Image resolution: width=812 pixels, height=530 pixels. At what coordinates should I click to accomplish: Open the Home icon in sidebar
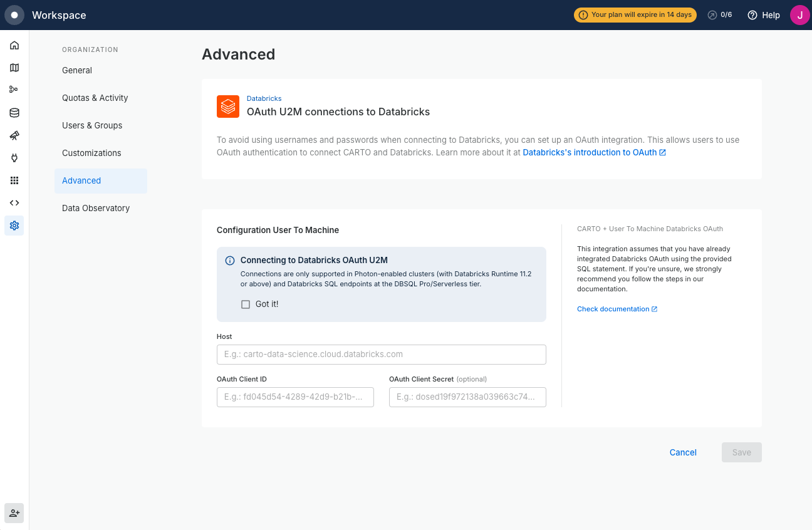coord(14,45)
